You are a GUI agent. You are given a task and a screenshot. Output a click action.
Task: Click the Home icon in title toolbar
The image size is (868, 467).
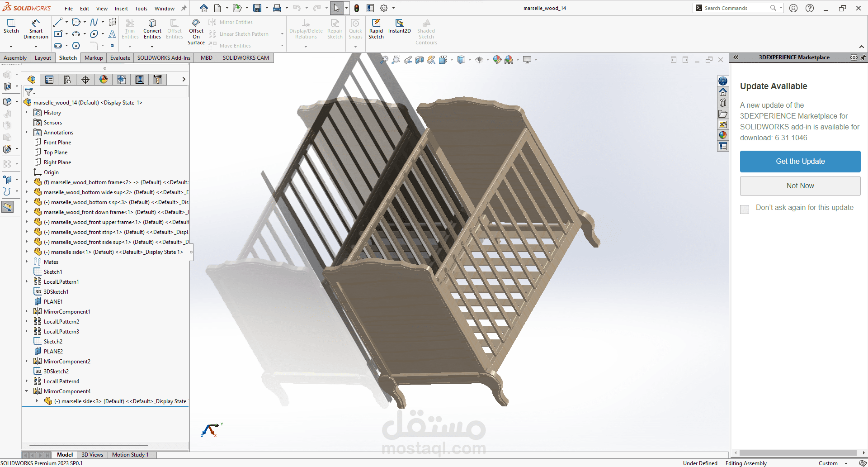click(204, 8)
